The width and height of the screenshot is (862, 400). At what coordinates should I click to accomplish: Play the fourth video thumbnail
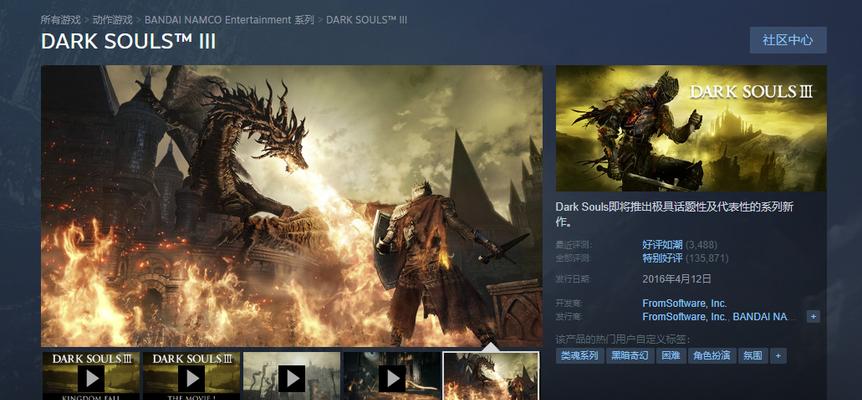pyautogui.click(x=391, y=376)
